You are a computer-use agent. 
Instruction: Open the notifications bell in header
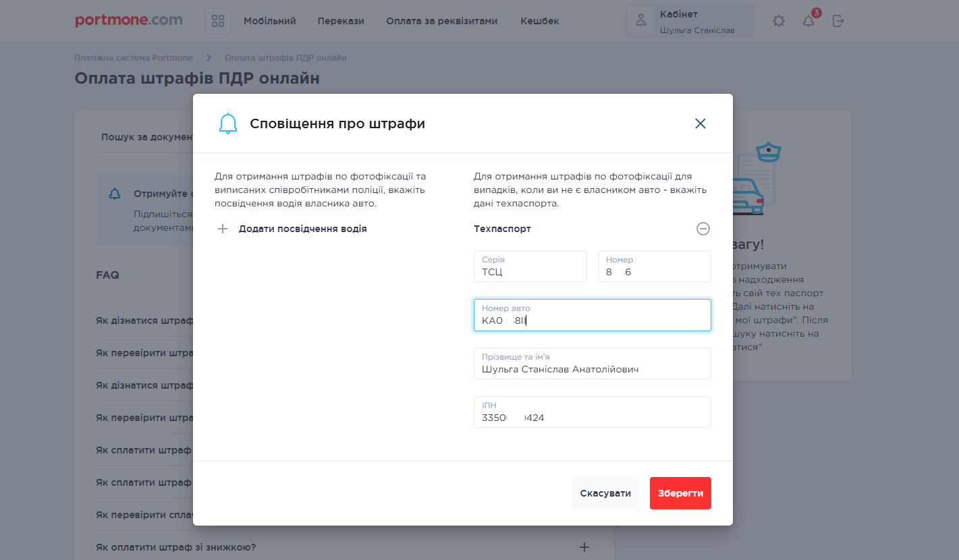click(x=808, y=21)
